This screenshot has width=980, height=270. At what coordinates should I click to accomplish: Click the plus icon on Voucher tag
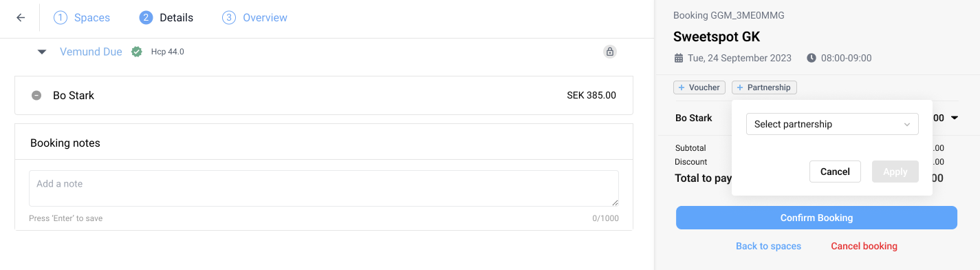[682, 88]
